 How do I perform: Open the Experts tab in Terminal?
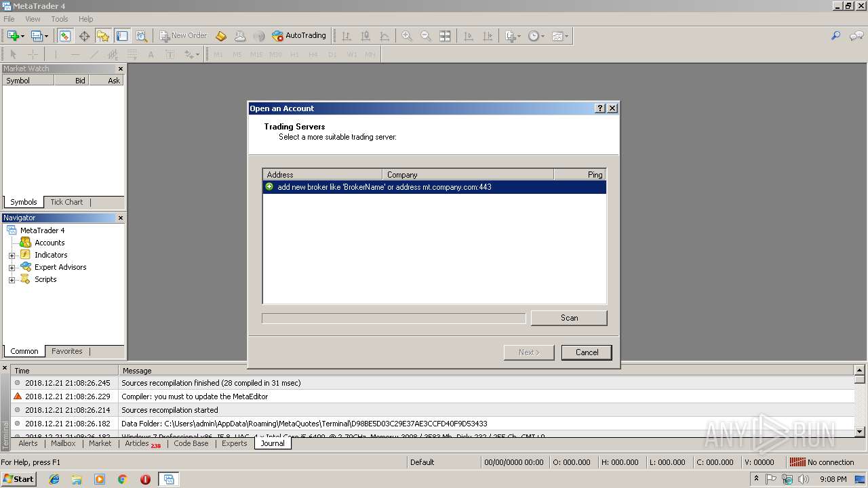(x=235, y=443)
